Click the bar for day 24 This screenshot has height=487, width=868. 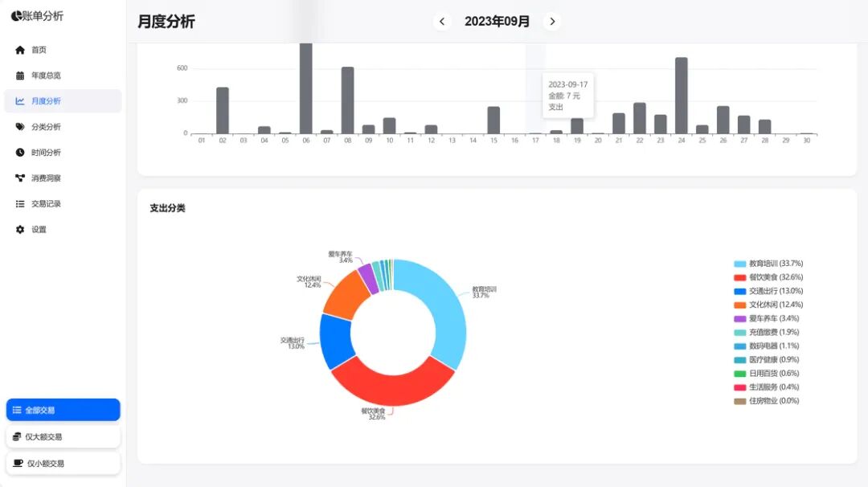(x=682, y=96)
